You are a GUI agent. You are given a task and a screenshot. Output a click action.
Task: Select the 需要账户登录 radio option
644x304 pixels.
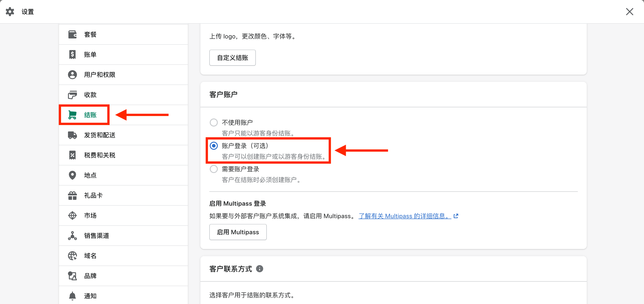[x=214, y=169]
